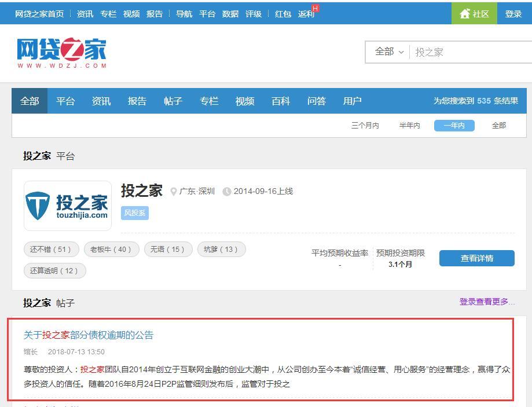Click 登录查看更多 link
Image resolution: width=532 pixels, height=407 pixels.
[487, 302]
